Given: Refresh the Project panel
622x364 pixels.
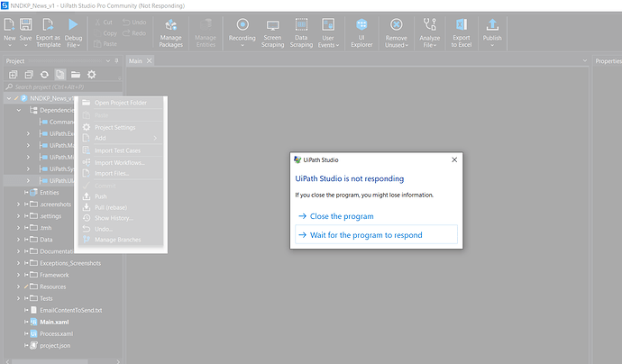Looking at the screenshot, I should click(44, 75).
